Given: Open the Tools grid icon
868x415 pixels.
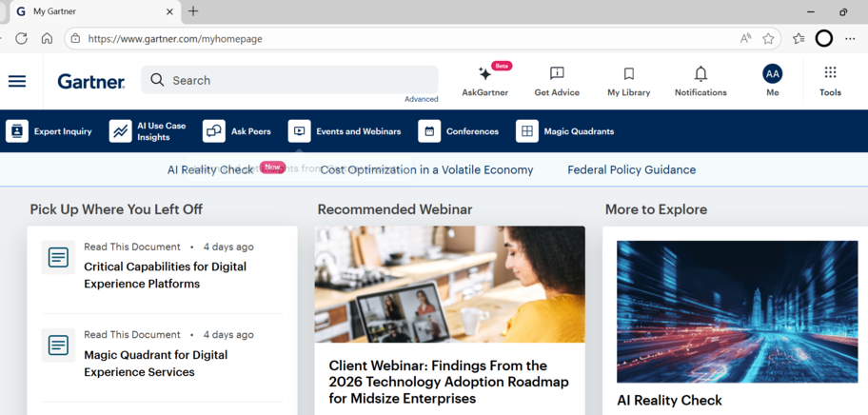Looking at the screenshot, I should [830, 72].
